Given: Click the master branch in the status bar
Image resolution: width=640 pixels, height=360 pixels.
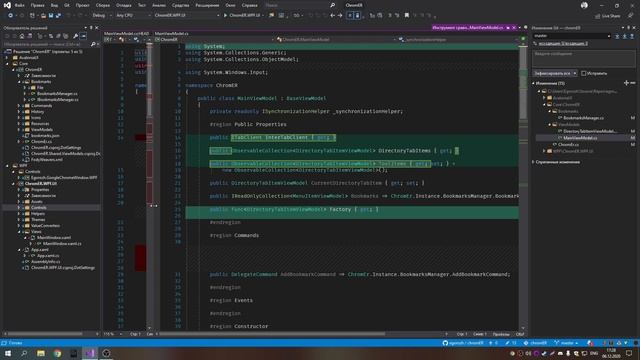Looking at the screenshot, I should click(x=567, y=343).
